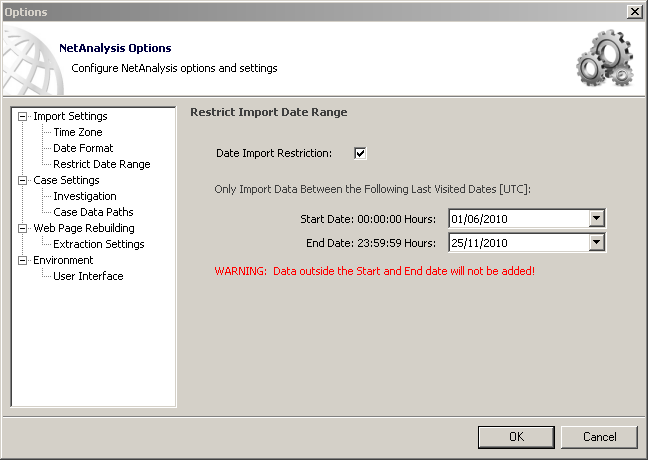
Task: Collapse the Environment tree node
Action: [x=22, y=260]
